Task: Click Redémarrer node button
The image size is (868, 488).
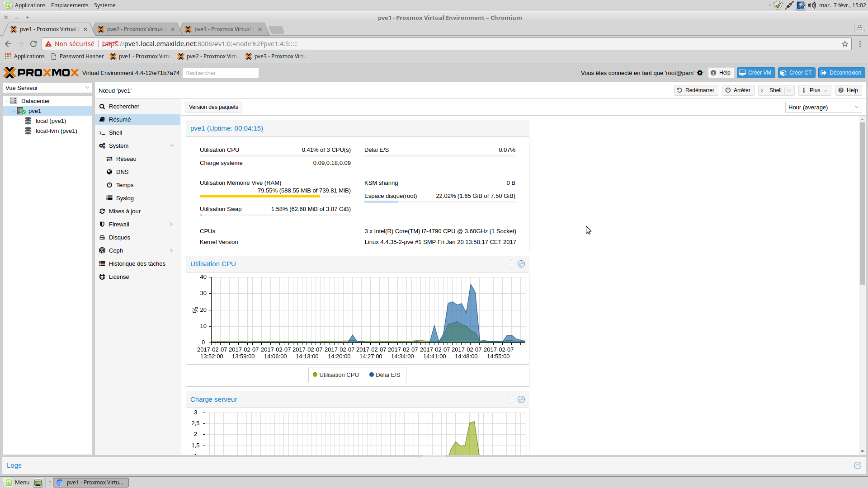Action: tap(696, 90)
